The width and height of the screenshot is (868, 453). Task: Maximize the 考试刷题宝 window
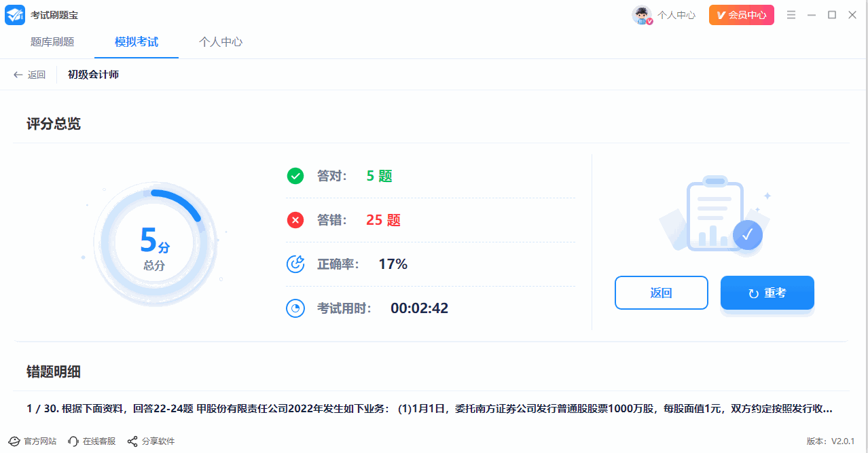pos(832,15)
